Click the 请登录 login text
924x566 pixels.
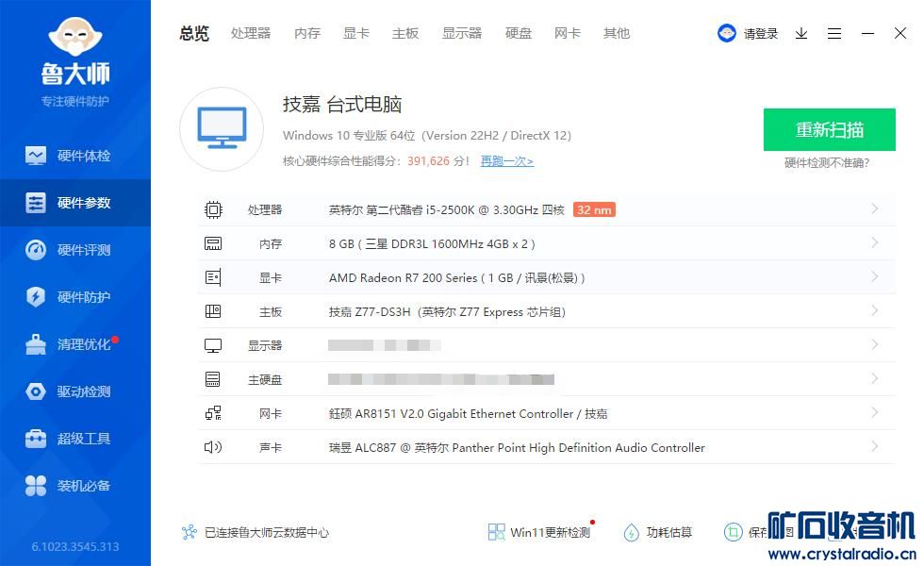coord(761,34)
